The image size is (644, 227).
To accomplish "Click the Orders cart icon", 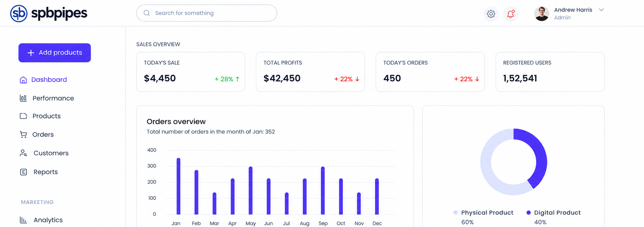I will [x=23, y=135].
